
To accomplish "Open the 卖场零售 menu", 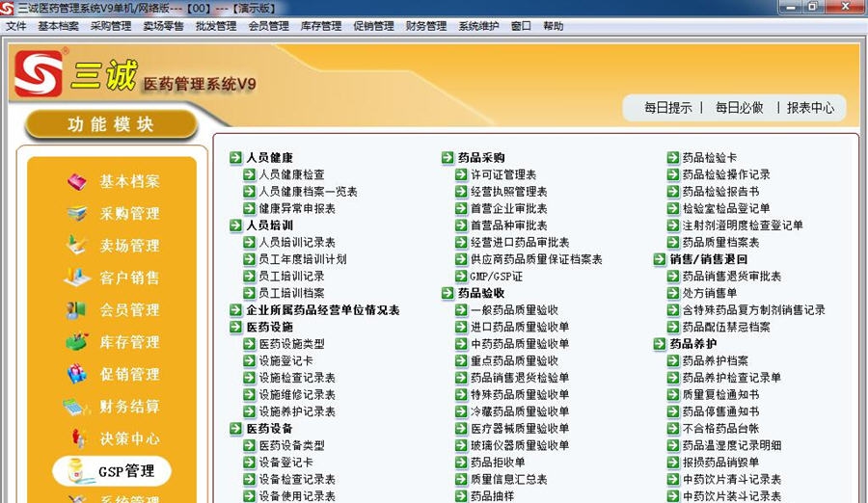I will point(163,26).
